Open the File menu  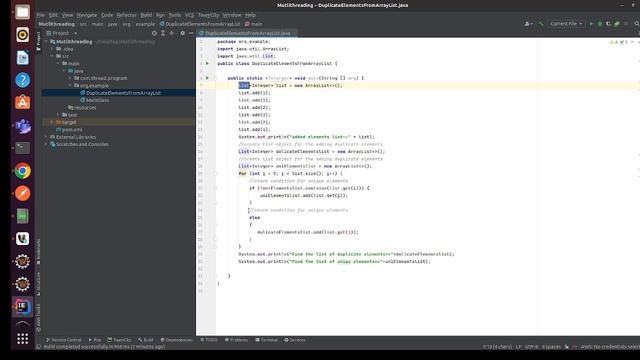click(x=40, y=15)
